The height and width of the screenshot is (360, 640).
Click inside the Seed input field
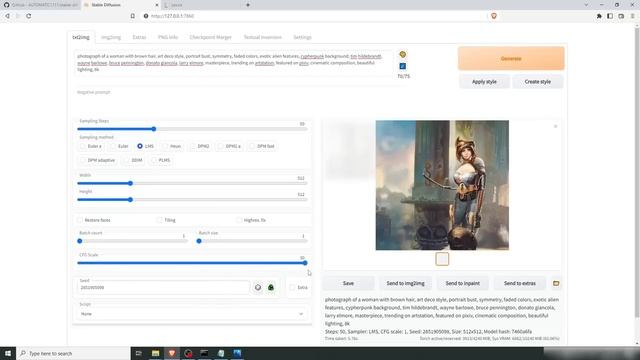click(163, 287)
